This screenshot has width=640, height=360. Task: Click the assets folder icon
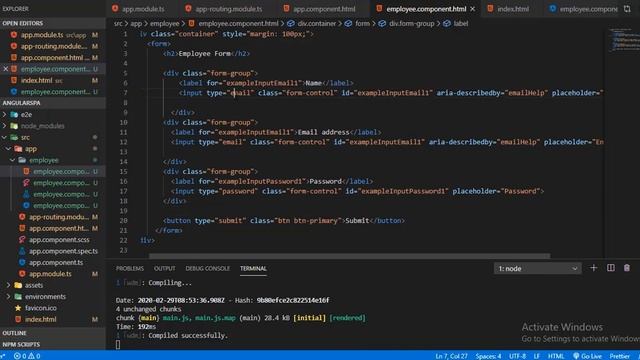click(18, 285)
